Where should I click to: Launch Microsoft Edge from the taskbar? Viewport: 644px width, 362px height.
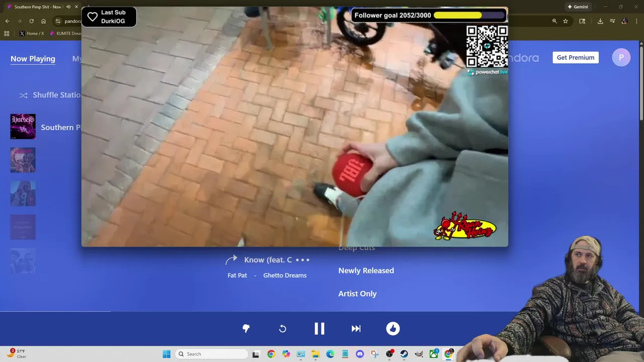click(330, 354)
